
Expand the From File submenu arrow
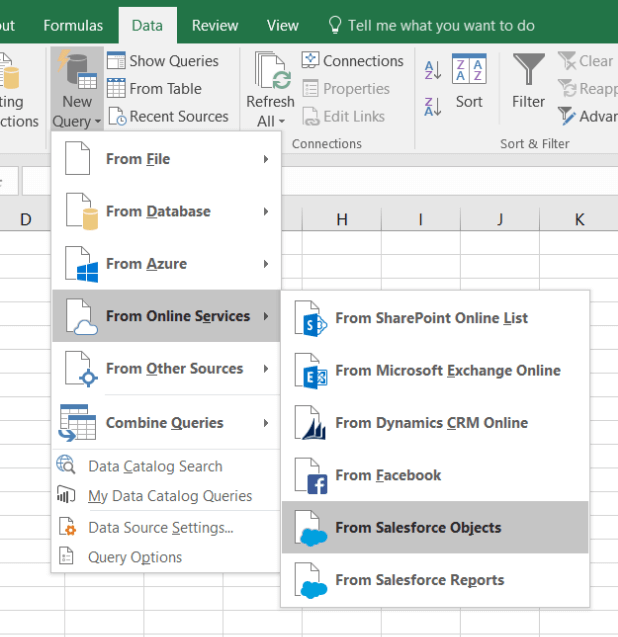pos(266,159)
